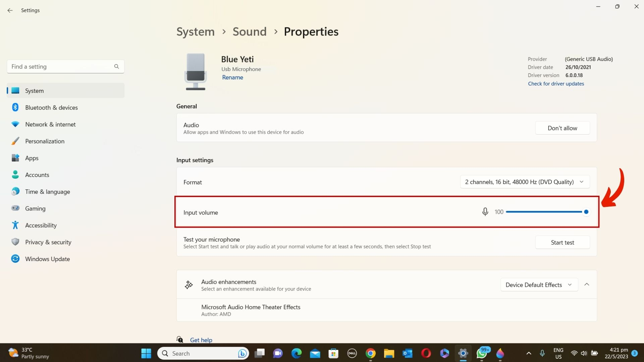This screenshot has width=644, height=362.
Task: Open Bluetooth & devices settings
Action: tap(66, 107)
